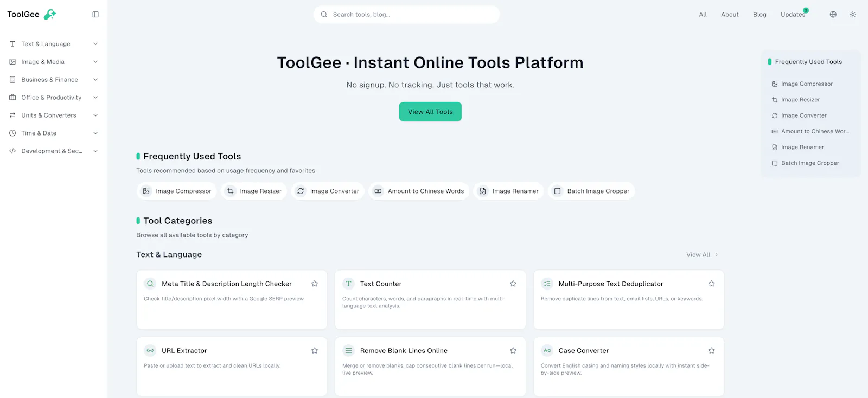The height and width of the screenshot is (398, 868).
Task: Expand Office & Productivity sidebar chevron
Action: [x=95, y=98]
